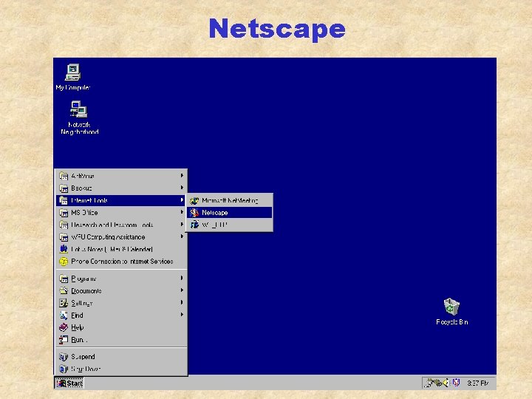Click the "My Computer" icon label

(73, 87)
